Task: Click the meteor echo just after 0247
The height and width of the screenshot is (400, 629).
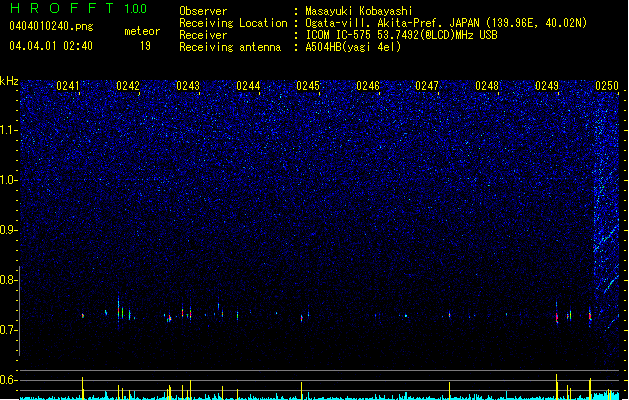Action: point(449,315)
